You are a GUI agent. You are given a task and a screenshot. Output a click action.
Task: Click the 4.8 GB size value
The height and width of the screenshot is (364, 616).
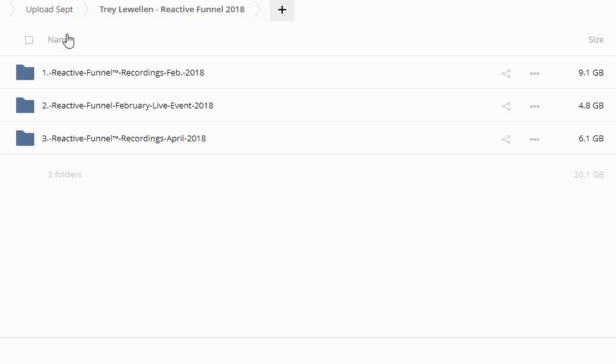point(591,106)
